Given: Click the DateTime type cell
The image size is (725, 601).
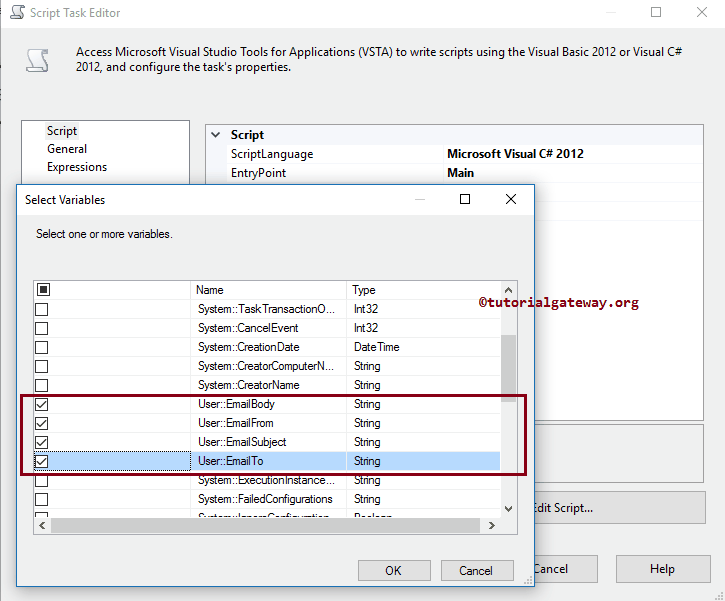Looking at the screenshot, I should click(376, 347).
